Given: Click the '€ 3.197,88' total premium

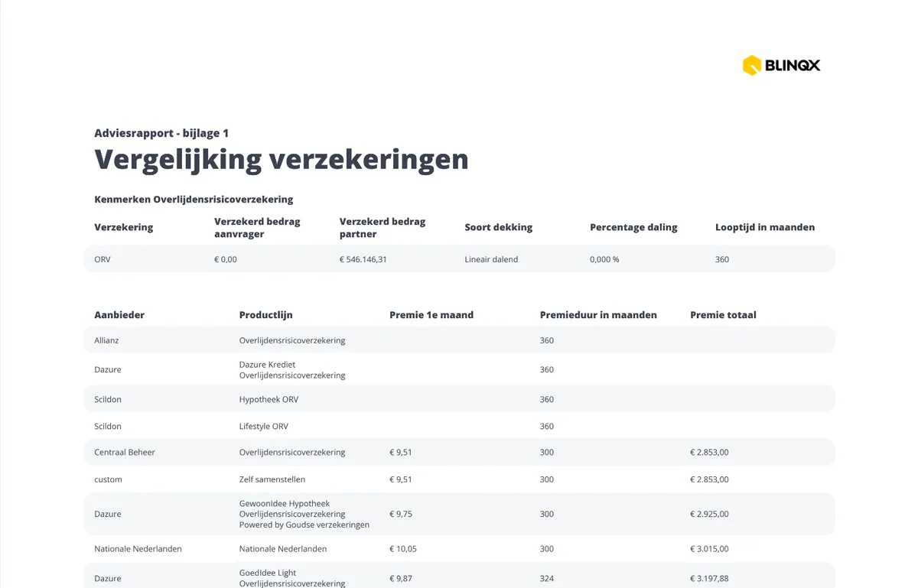Looking at the screenshot, I should pos(709,578).
